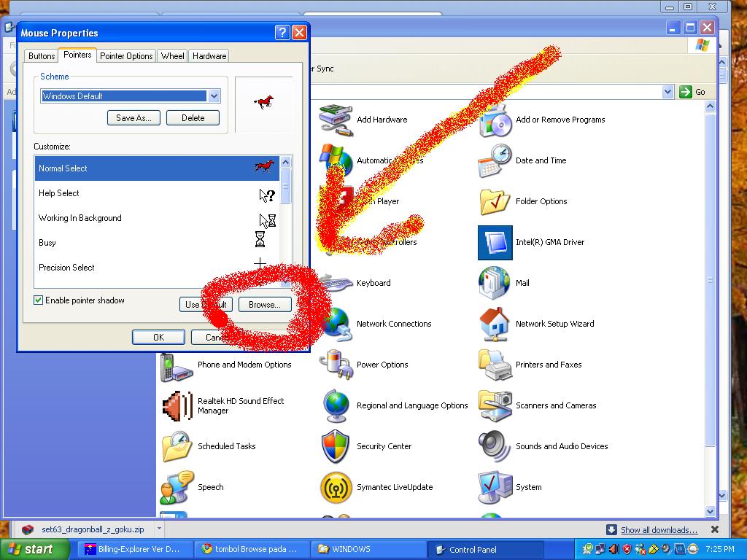Click the Browse... button

pyautogui.click(x=265, y=305)
